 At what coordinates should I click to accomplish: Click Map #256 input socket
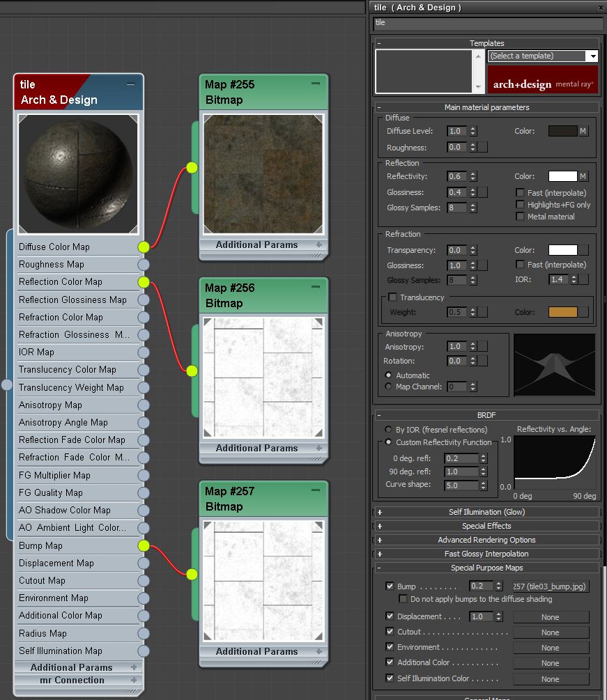click(x=192, y=371)
